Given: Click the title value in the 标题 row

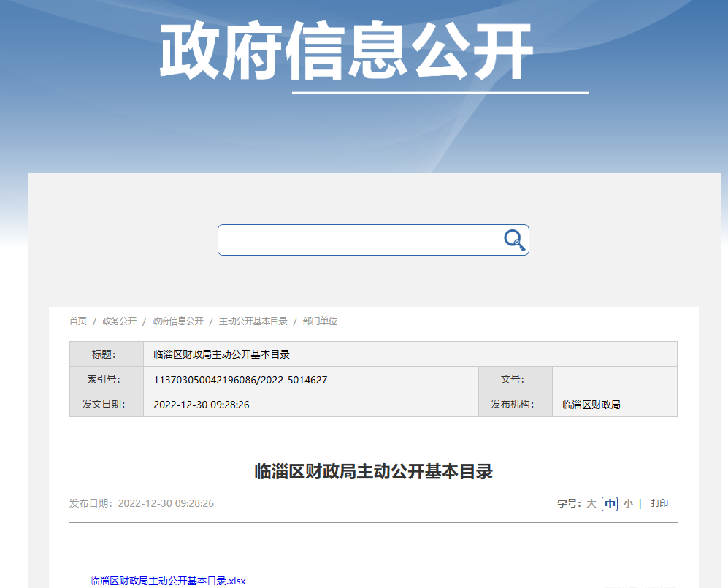Looking at the screenshot, I should coord(222,354).
